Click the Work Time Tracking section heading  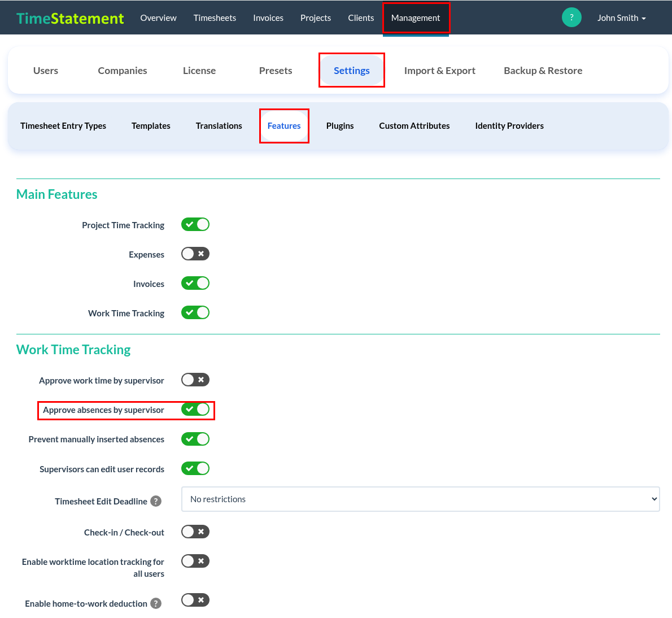click(x=73, y=350)
